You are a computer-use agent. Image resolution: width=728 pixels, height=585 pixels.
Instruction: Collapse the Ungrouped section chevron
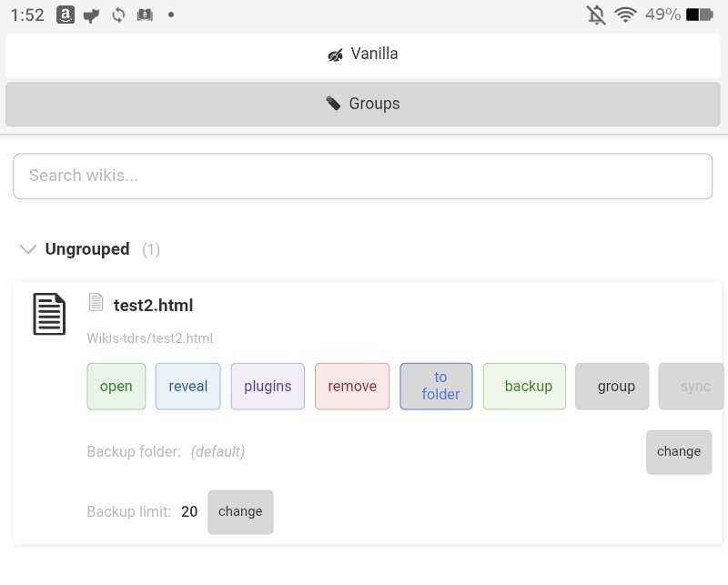[x=28, y=249]
